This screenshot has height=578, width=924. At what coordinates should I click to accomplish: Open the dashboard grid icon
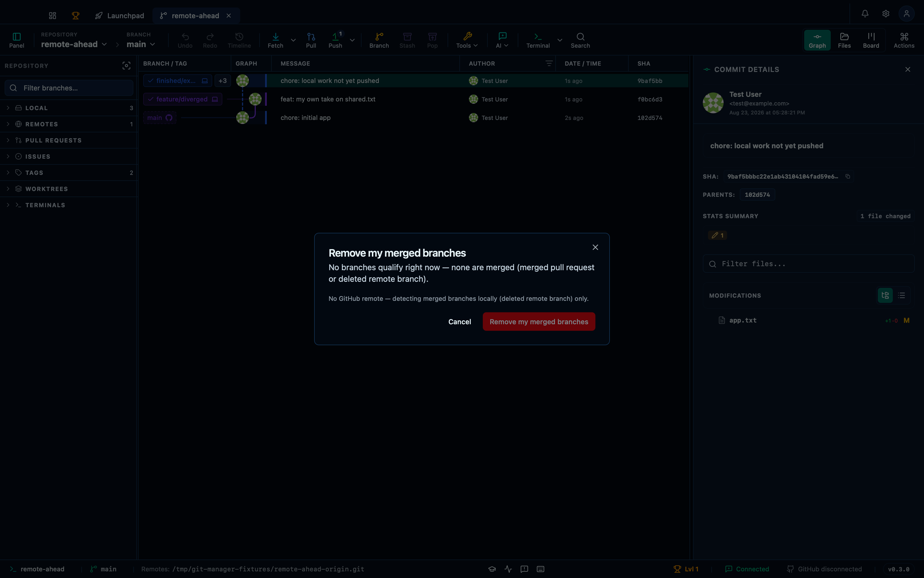[x=52, y=16]
